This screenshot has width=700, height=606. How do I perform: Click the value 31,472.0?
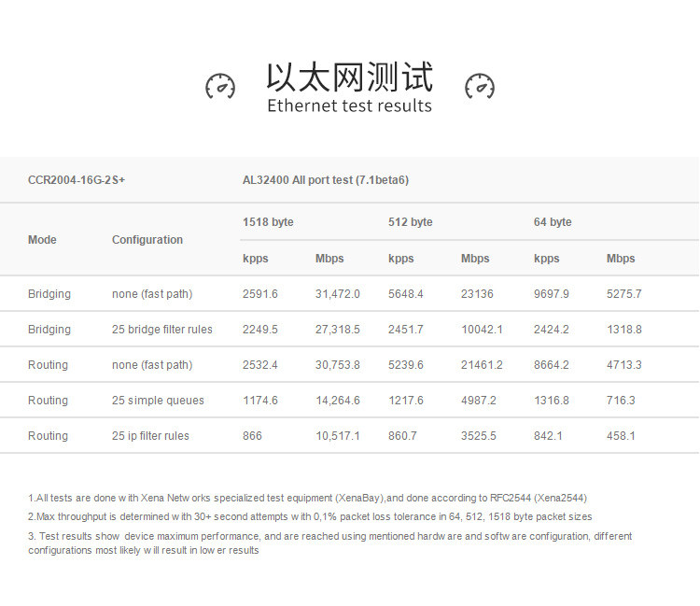point(338,294)
